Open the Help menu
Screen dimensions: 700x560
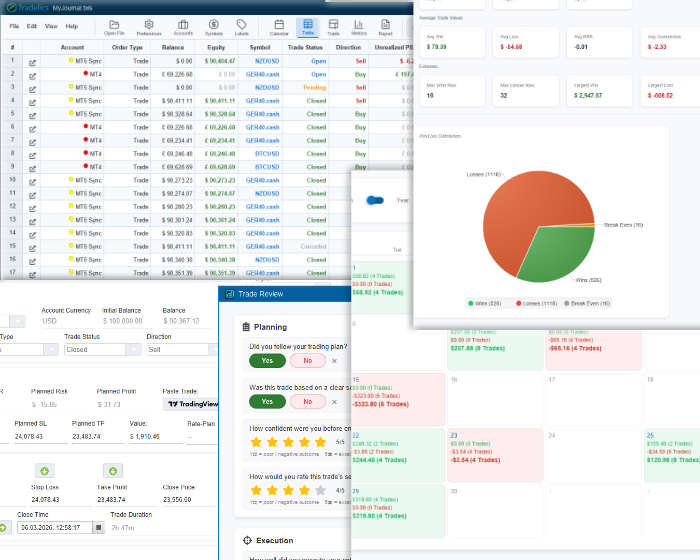(x=72, y=26)
